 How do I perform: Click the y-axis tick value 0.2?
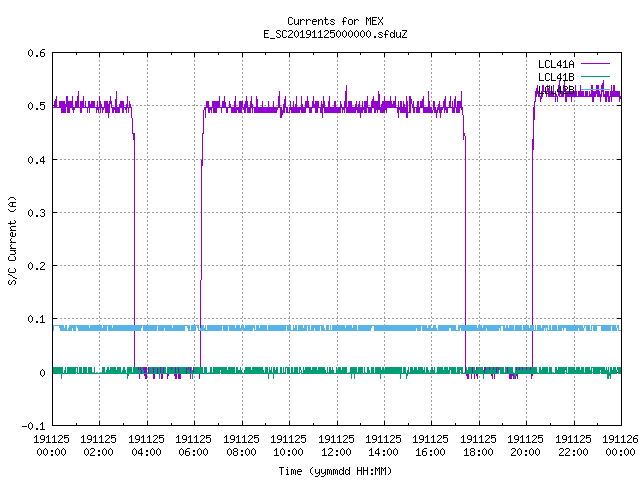coord(36,266)
